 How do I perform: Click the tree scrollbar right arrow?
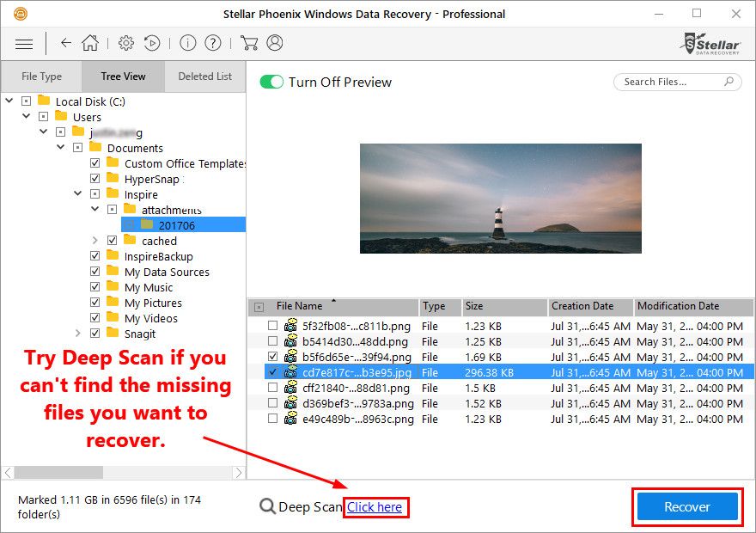pos(239,472)
